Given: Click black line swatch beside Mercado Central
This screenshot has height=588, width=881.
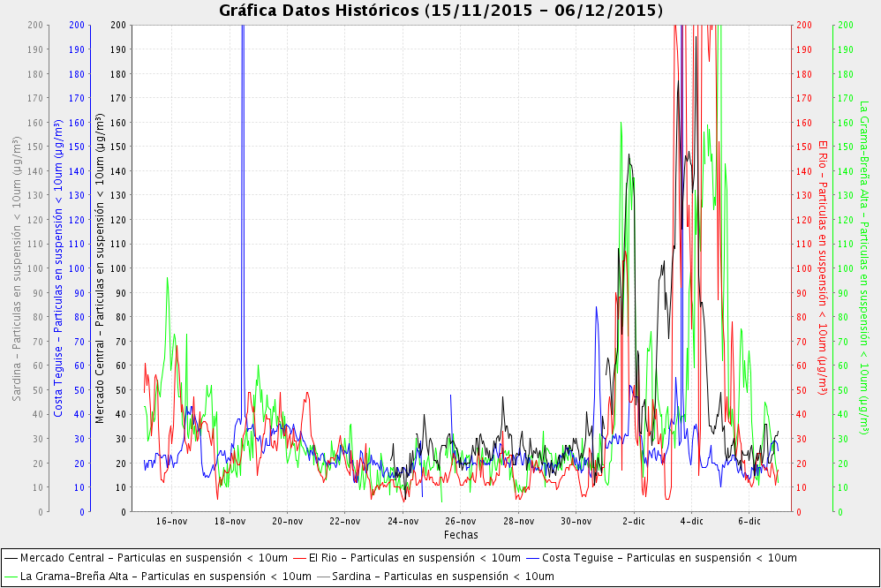Looking at the screenshot, I should click(11, 558).
